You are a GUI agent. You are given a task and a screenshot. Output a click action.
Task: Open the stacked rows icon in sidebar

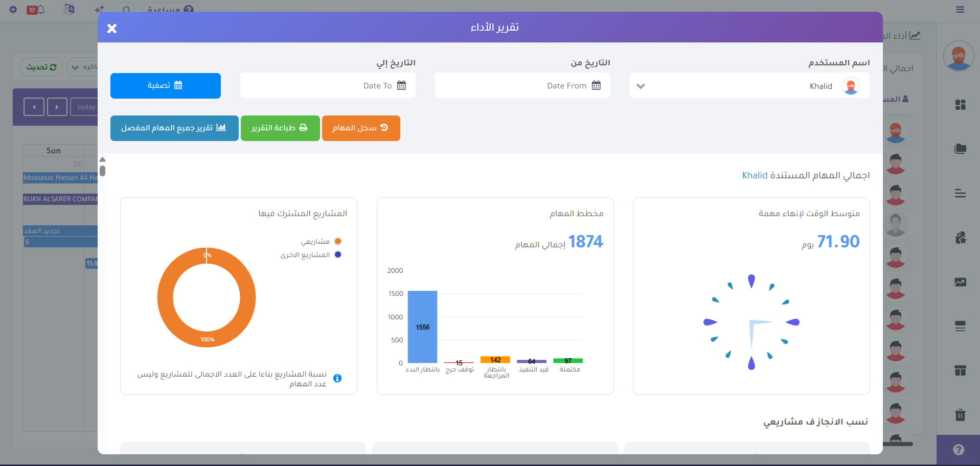[x=961, y=326]
